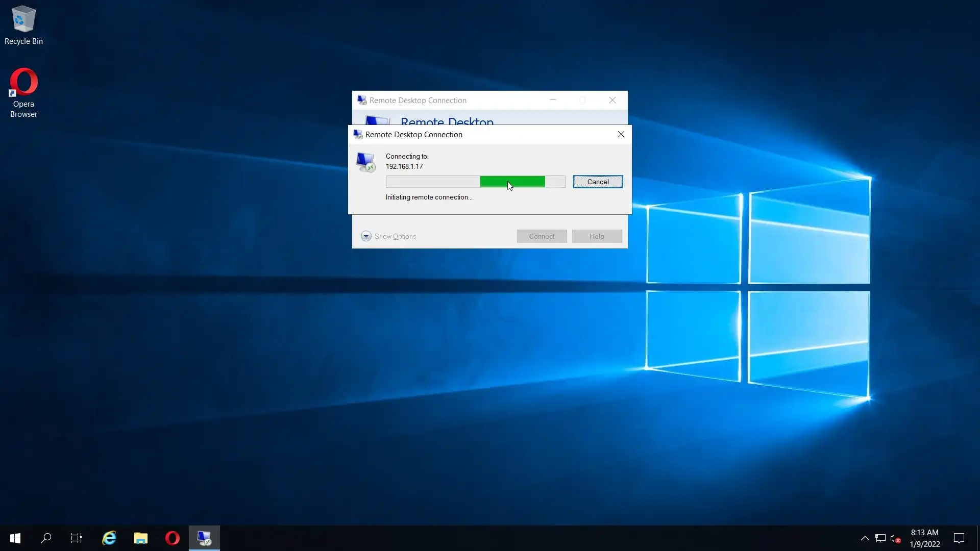Screen dimensions: 980x551
Task: Expand Show Options in Remote Desktop
Action: 389,236
